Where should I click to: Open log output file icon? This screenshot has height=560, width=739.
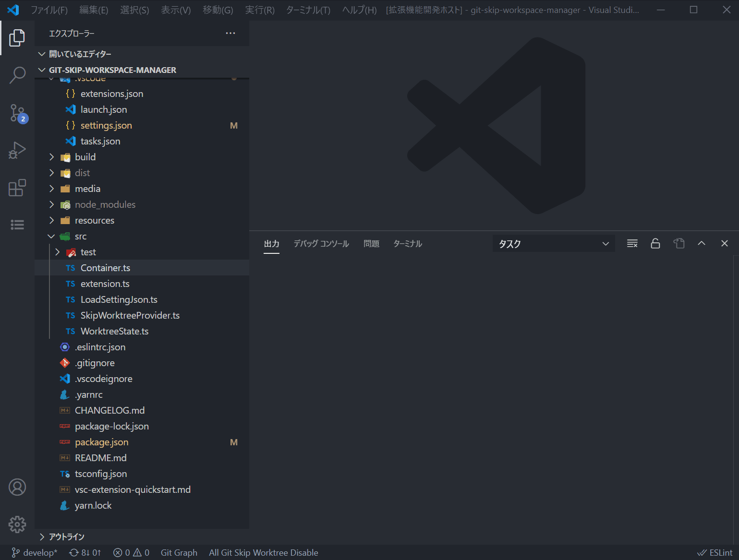(679, 244)
